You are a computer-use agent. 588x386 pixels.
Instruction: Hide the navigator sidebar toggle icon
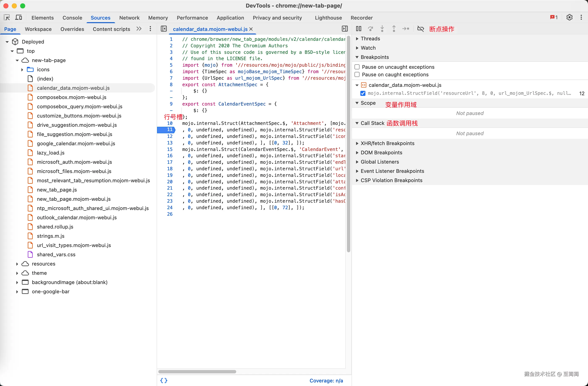[164, 29]
